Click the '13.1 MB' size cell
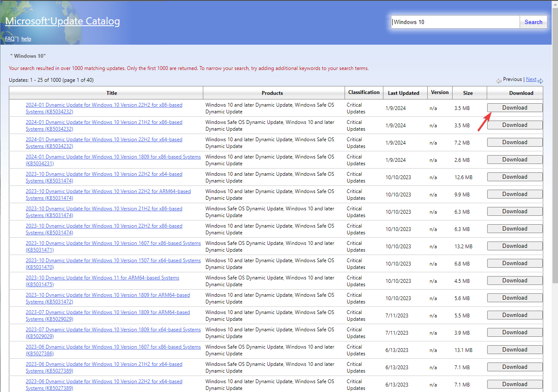 463,350
